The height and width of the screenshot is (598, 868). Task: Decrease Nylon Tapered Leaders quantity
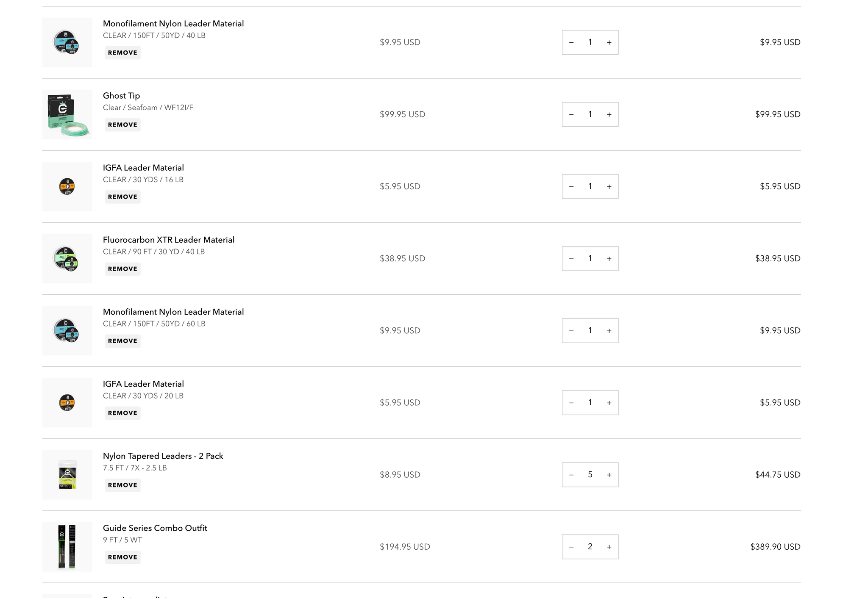tap(571, 475)
